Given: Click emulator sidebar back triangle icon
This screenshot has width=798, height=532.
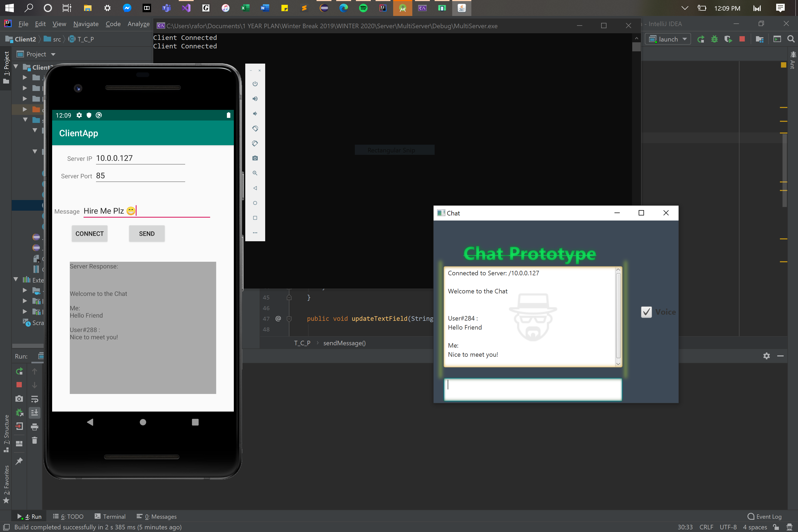Looking at the screenshot, I should click(x=255, y=188).
